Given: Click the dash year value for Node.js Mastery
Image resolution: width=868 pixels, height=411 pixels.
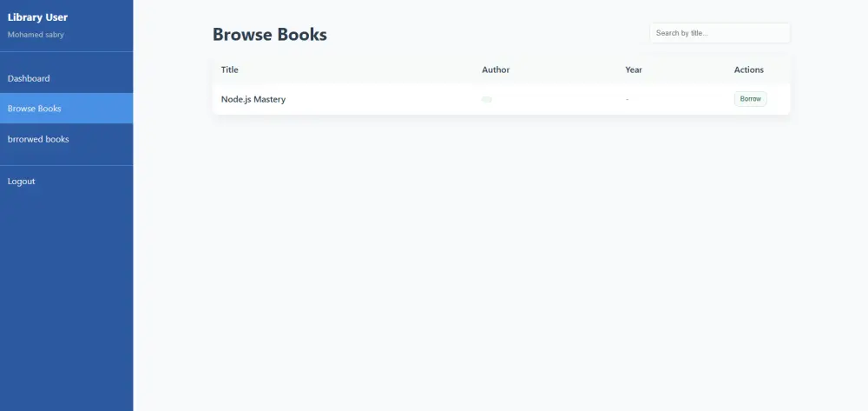Looking at the screenshot, I should point(628,99).
